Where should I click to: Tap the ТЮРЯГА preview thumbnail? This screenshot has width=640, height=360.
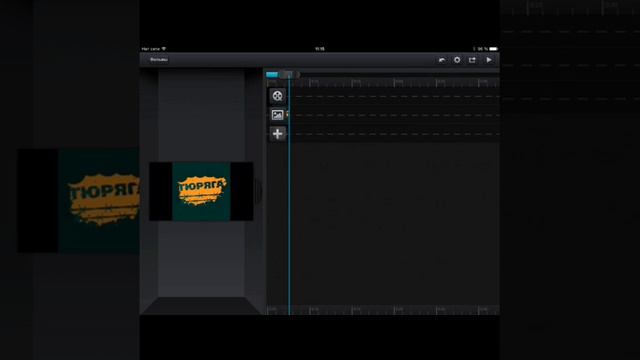coord(201,191)
